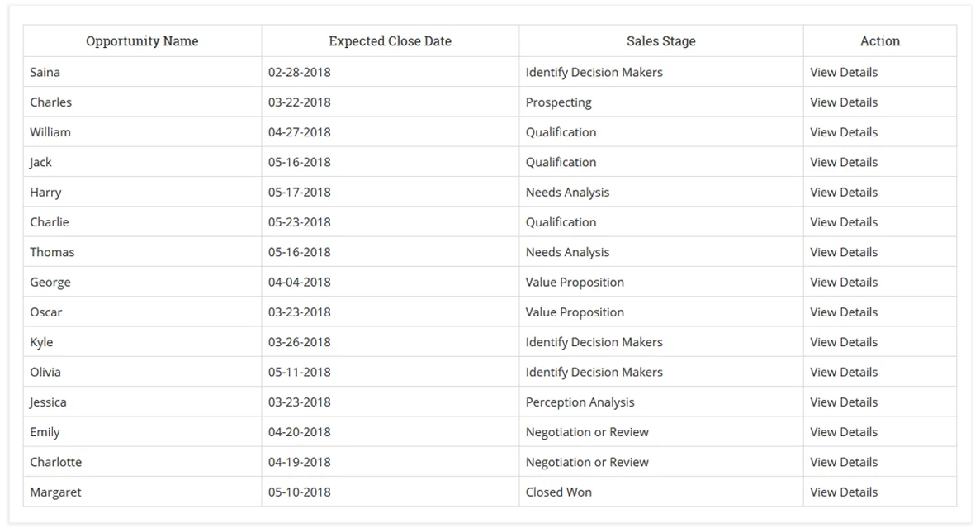Open Jessica's View Details link

coord(843,402)
